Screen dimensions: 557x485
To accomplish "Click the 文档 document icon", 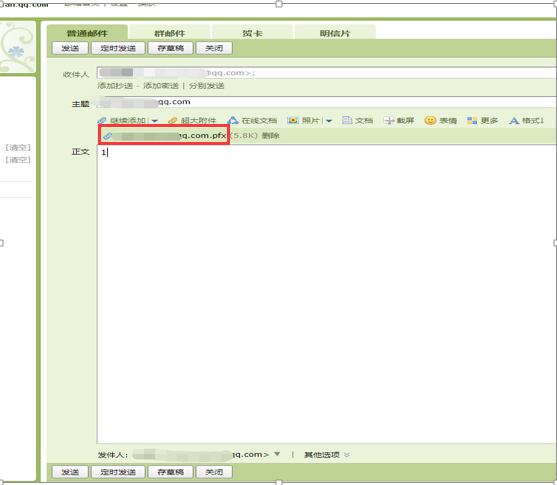I will click(x=347, y=120).
